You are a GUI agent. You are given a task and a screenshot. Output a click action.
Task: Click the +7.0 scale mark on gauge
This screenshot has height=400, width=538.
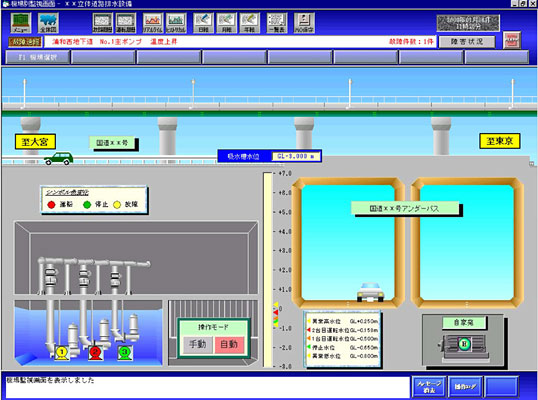(x=284, y=174)
